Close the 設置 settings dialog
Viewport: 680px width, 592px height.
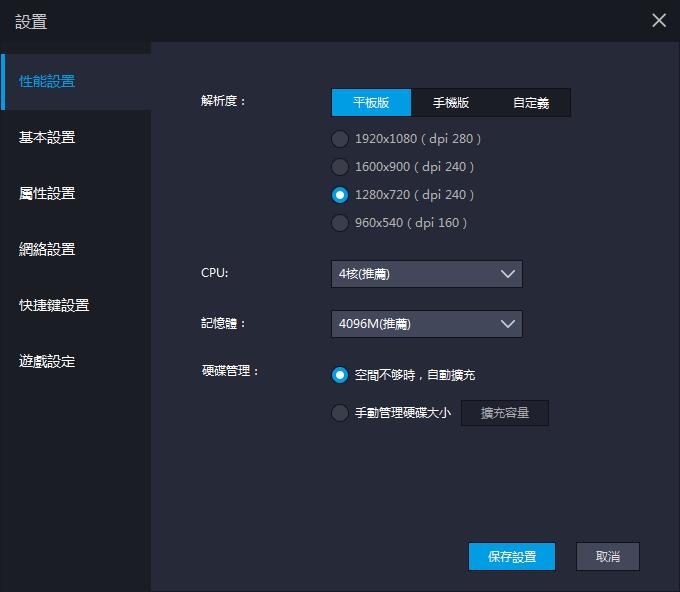point(658,21)
